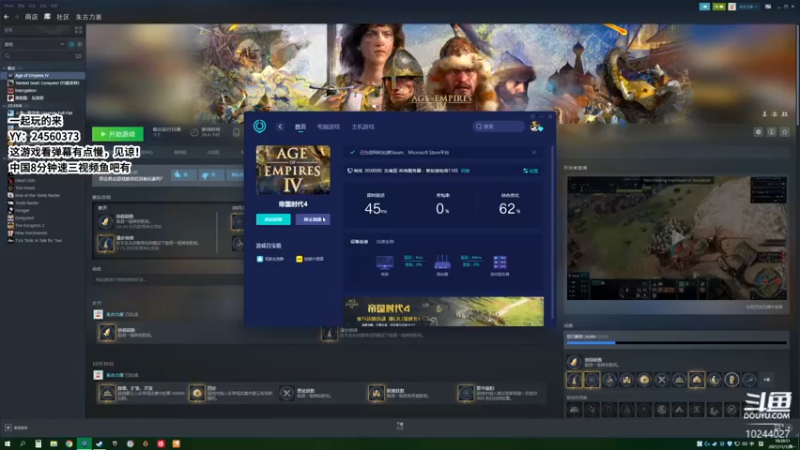
Task: Open the 库 library menu in Steam
Action: pos(47,17)
